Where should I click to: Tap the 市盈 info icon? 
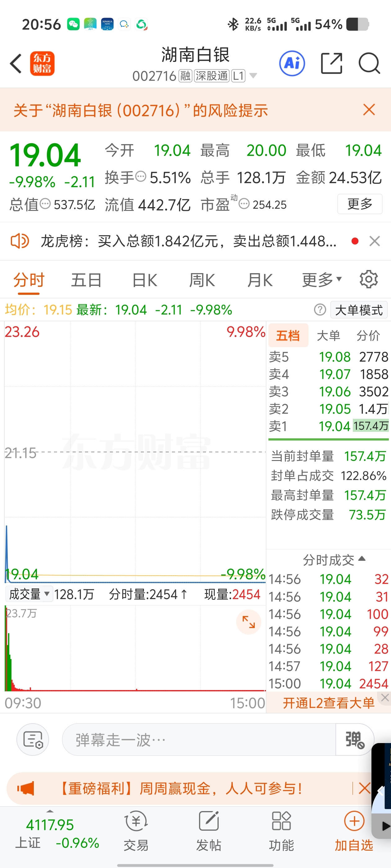pos(244,204)
